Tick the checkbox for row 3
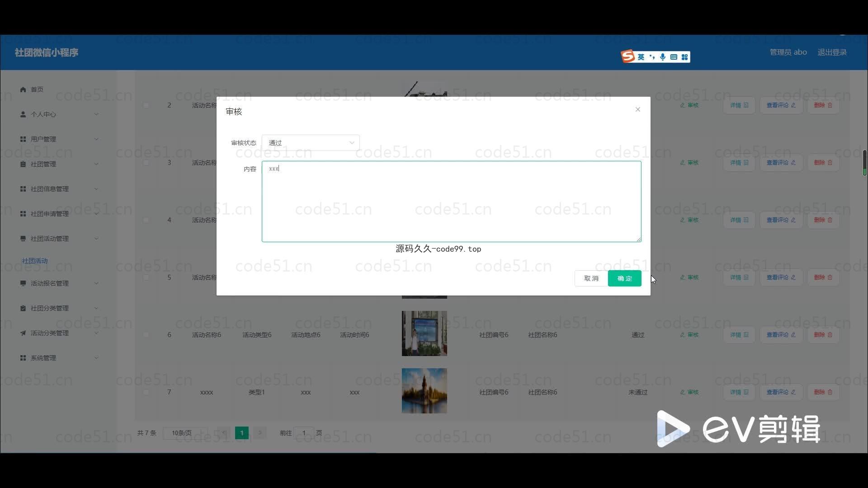 [x=146, y=163]
